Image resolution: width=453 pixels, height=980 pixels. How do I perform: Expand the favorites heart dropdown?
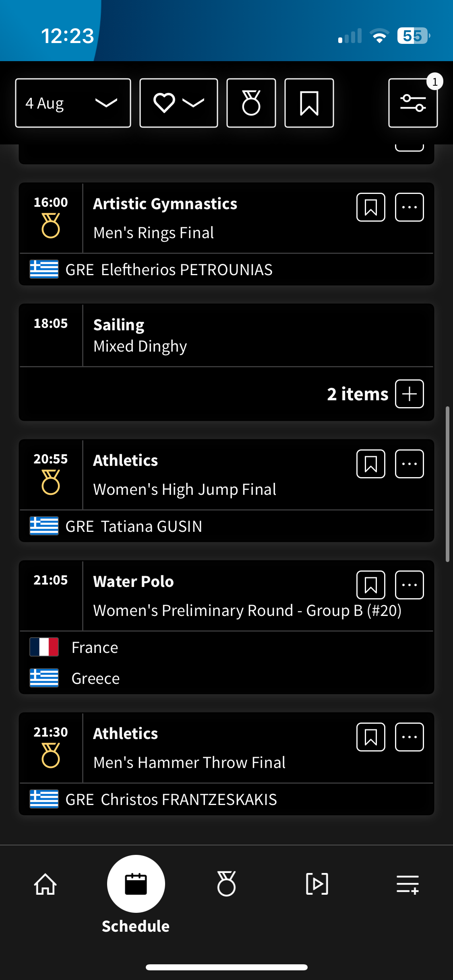179,103
